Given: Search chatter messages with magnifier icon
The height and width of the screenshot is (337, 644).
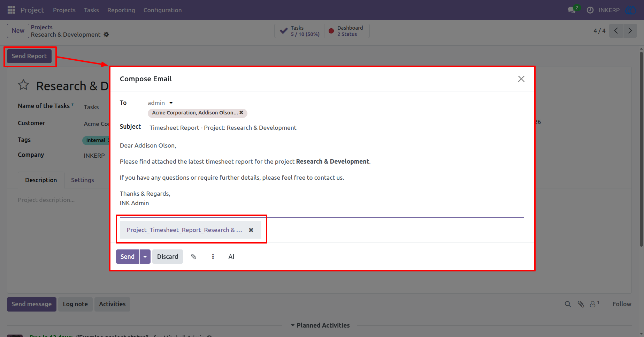Looking at the screenshot, I should pyautogui.click(x=568, y=304).
